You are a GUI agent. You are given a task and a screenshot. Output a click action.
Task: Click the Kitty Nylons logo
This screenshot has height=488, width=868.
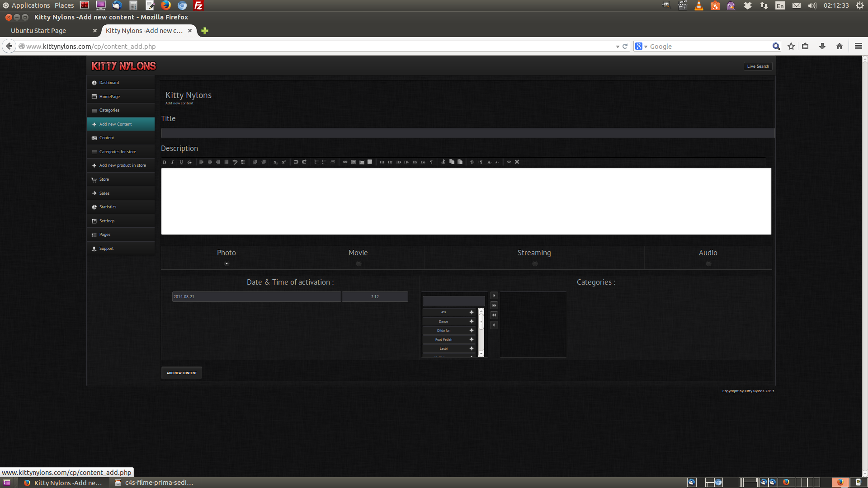coord(123,66)
